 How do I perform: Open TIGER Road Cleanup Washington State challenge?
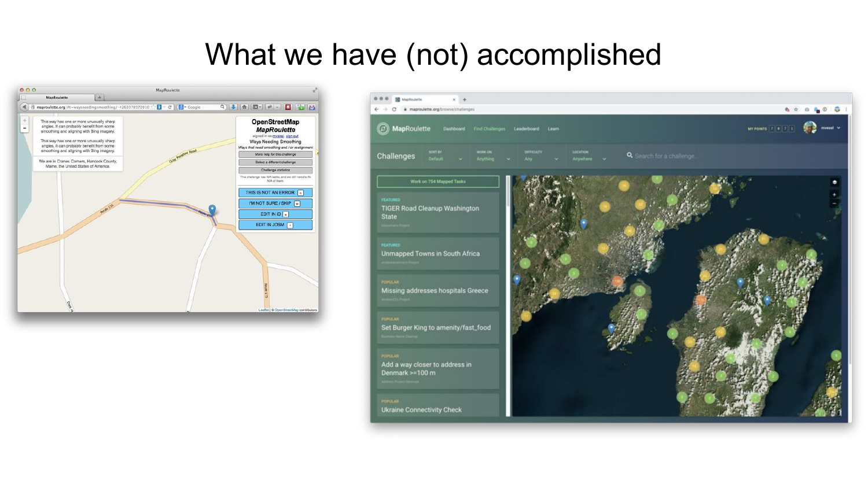[x=438, y=213]
